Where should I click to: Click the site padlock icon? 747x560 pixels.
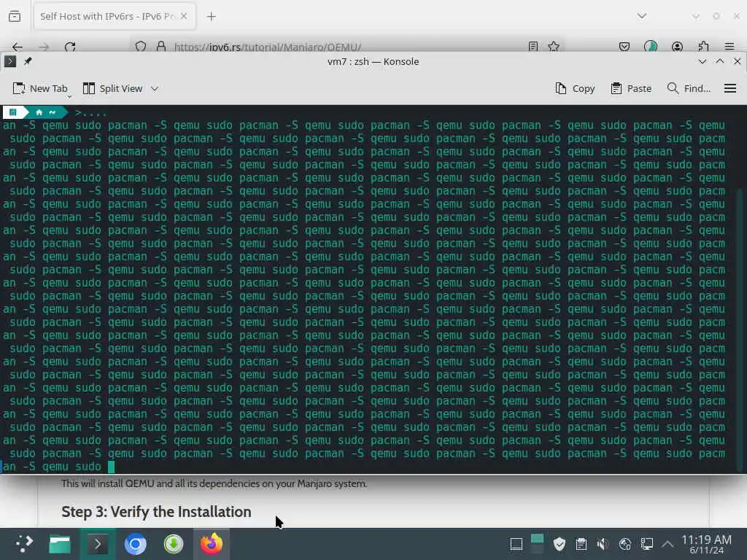pyautogui.click(x=161, y=47)
